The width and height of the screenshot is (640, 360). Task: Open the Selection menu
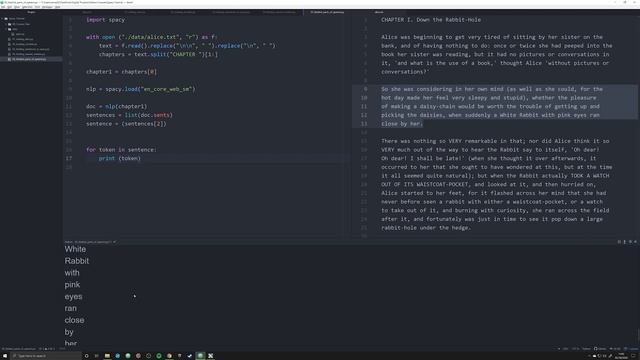pos(27,7)
